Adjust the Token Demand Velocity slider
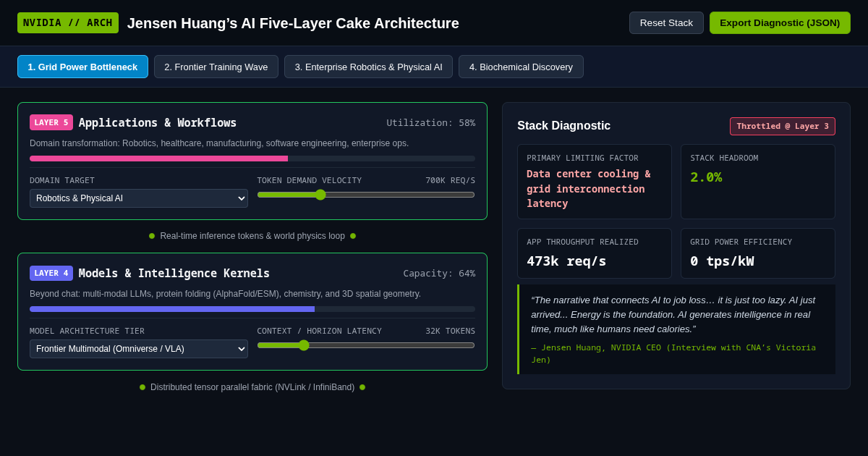The image size is (868, 456). [366, 195]
